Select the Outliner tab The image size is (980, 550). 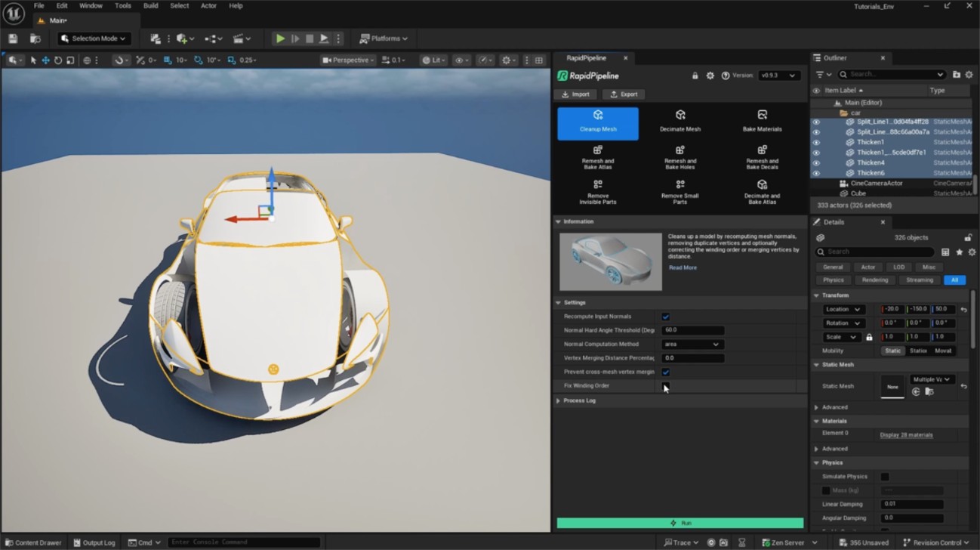coord(834,58)
